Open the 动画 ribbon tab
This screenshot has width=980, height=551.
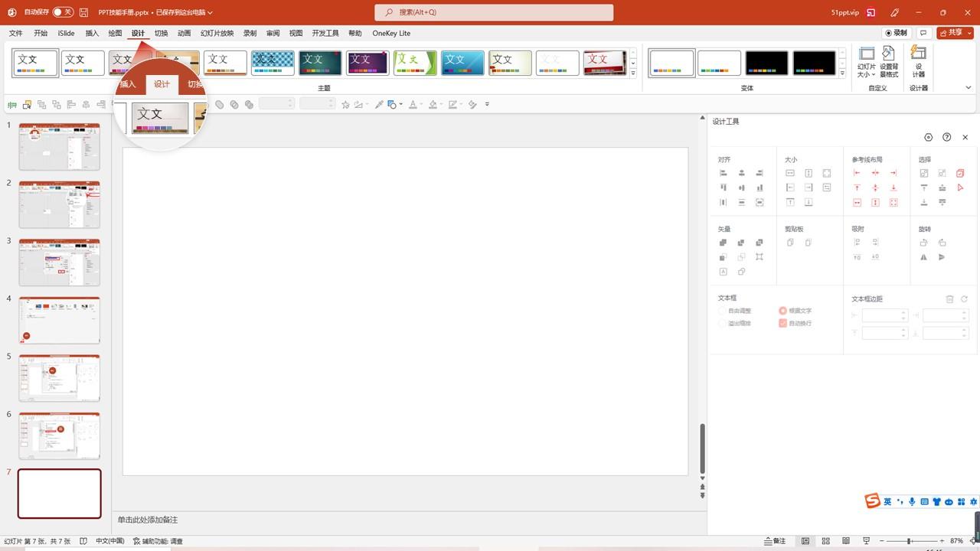click(x=184, y=34)
